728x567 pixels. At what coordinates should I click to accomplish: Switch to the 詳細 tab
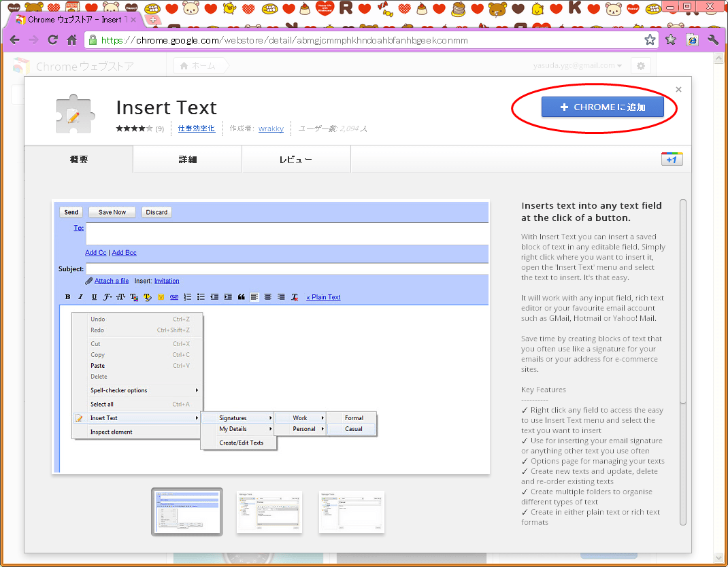(x=187, y=160)
